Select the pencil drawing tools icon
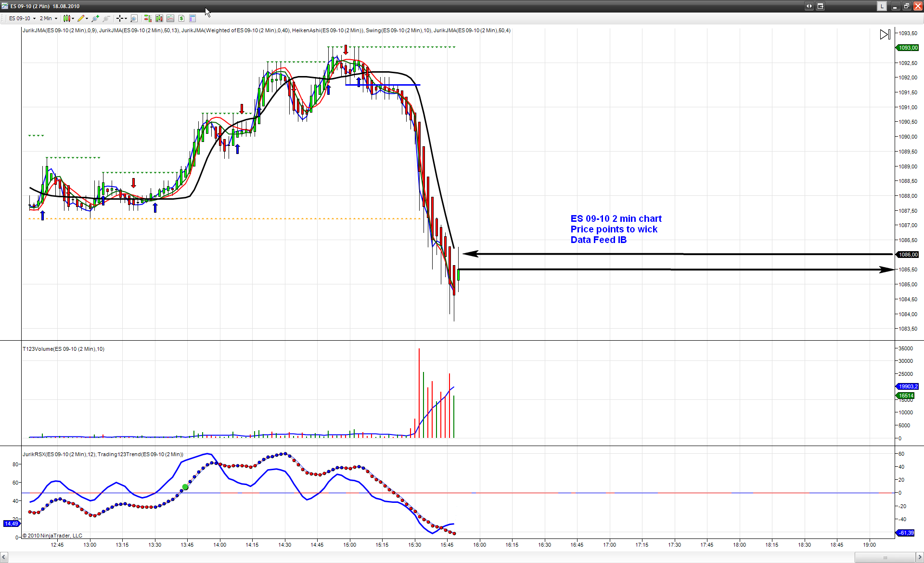Screen dimensions: 924x563 [x=81, y=18]
